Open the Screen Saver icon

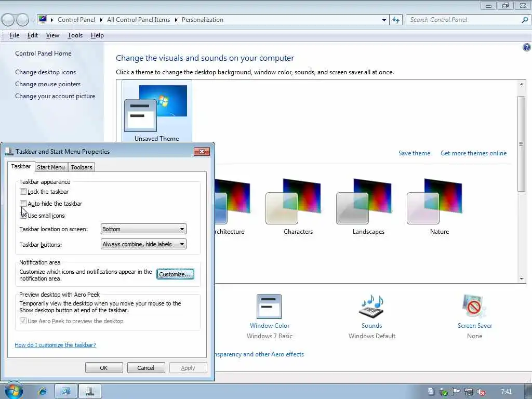coord(474,307)
